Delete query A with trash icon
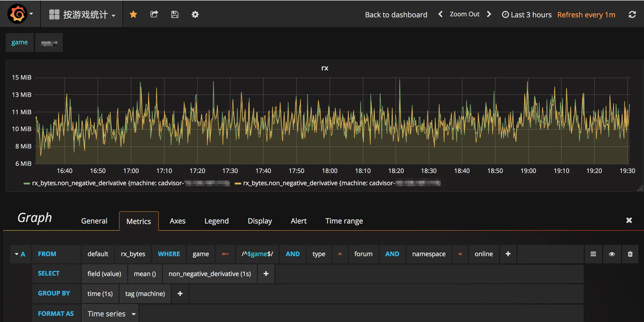 630,254
